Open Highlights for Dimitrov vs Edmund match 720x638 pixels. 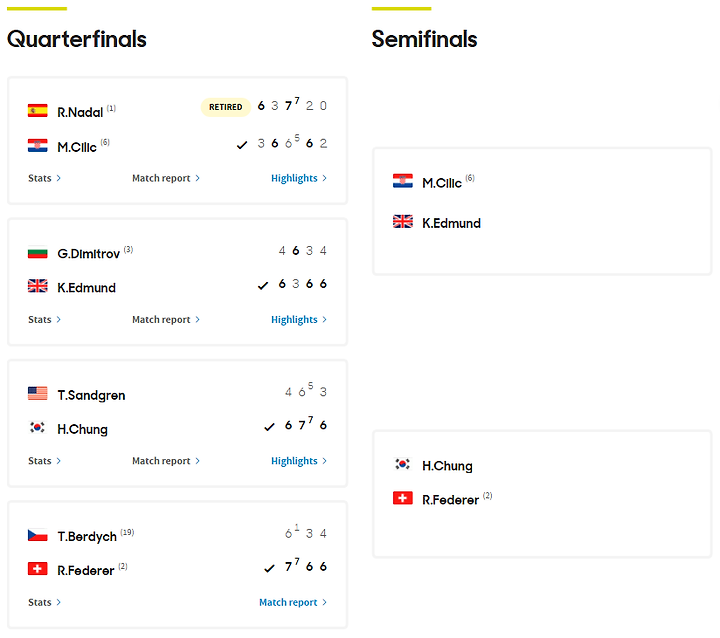coord(299,320)
